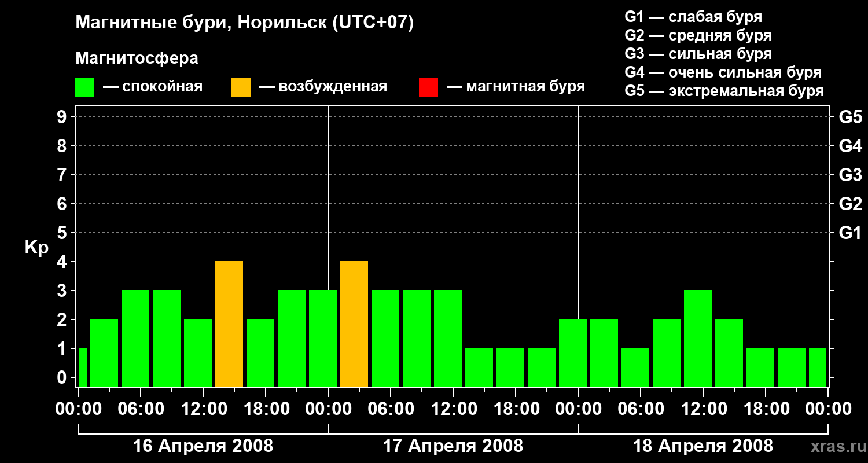Click the G2 label on right axis
Screen dimensions: 868x463
pyautogui.click(x=850, y=204)
